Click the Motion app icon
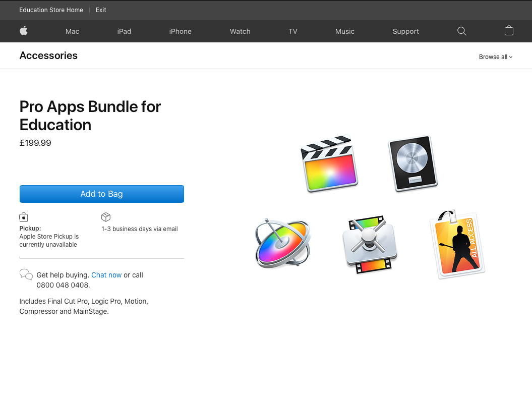The height and width of the screenshot is (395, 532). [x=283, y=244]
